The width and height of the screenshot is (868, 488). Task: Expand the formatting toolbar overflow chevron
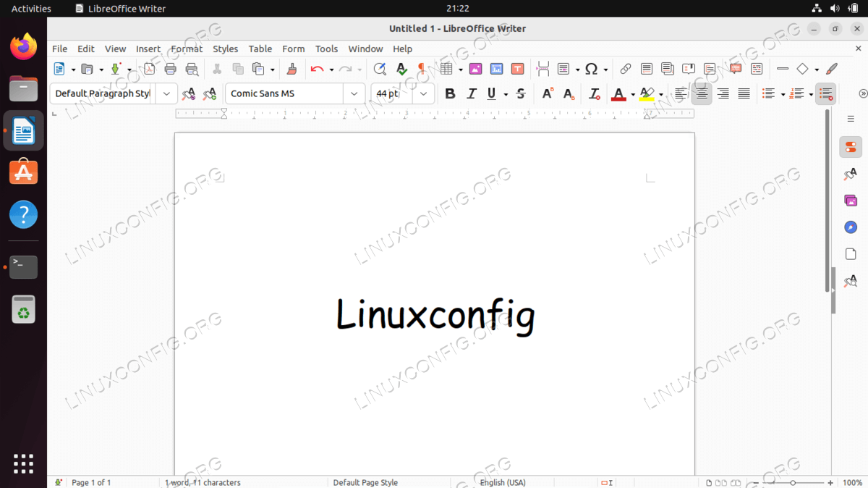(x=863, y=93)
